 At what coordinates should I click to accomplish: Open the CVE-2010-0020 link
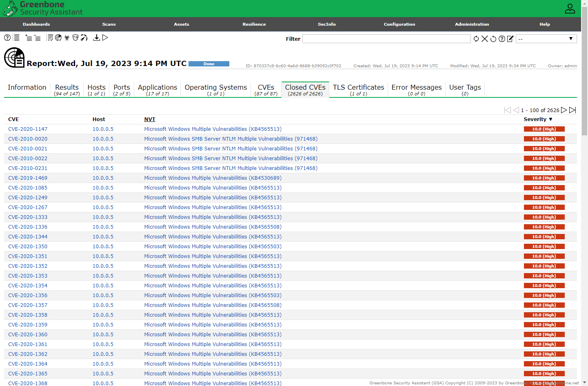[x=28, y=139]
